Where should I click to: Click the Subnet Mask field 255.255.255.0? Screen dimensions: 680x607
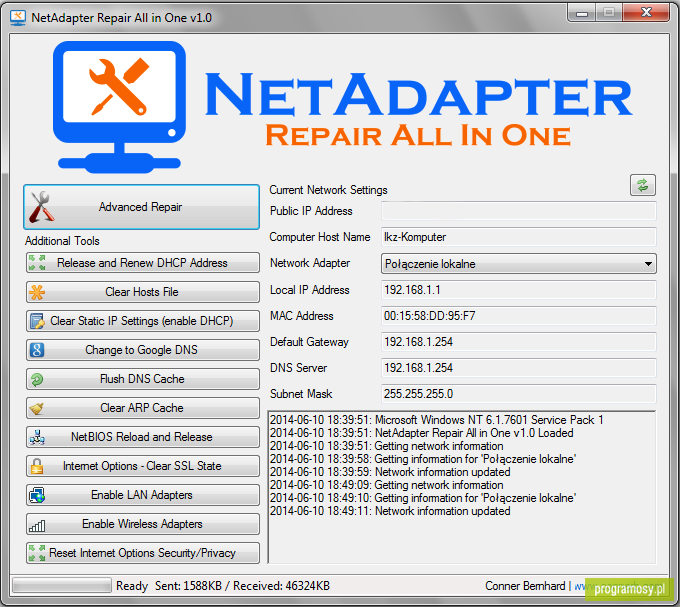[x=519, y=394]
